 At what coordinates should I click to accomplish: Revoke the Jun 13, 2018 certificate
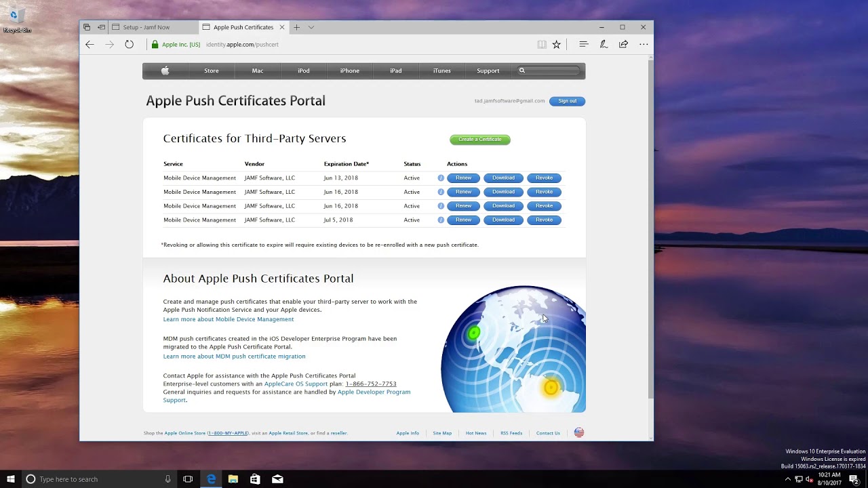point(545,178)
